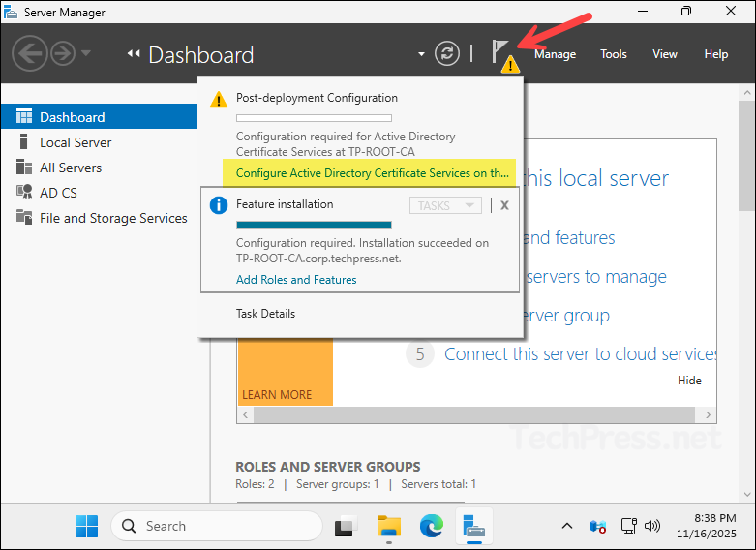Click the All Servers icon
Viewport: 756px width, 550px height.
24,167
